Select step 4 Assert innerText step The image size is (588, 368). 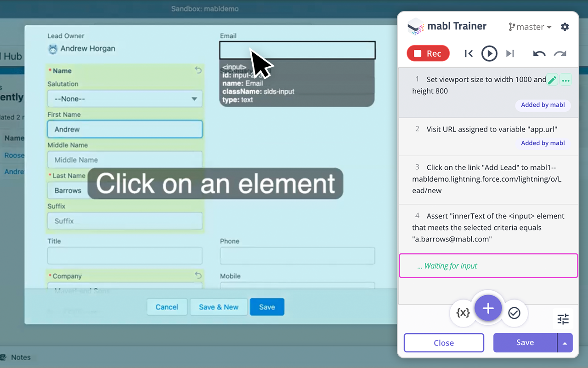(488, 228)
